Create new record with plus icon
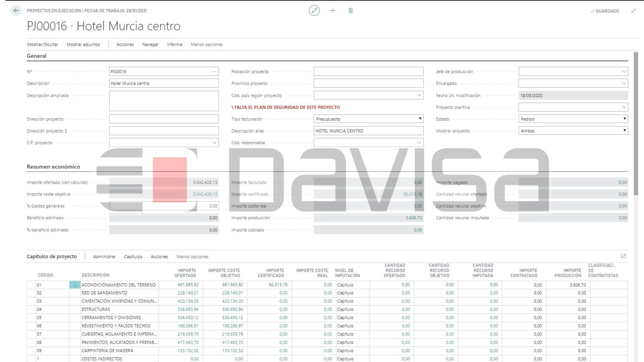The image size is (644, 362). (332, 10)
